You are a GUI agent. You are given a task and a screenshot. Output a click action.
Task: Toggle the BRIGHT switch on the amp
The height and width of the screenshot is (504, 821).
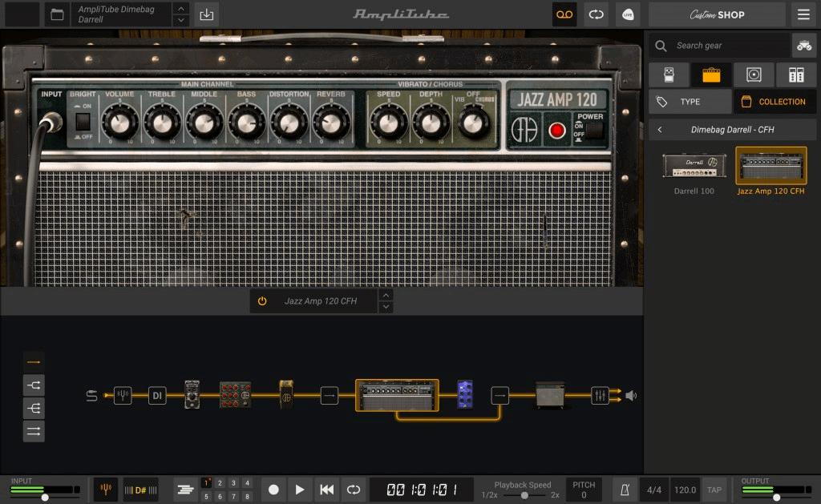click(83, 122)
